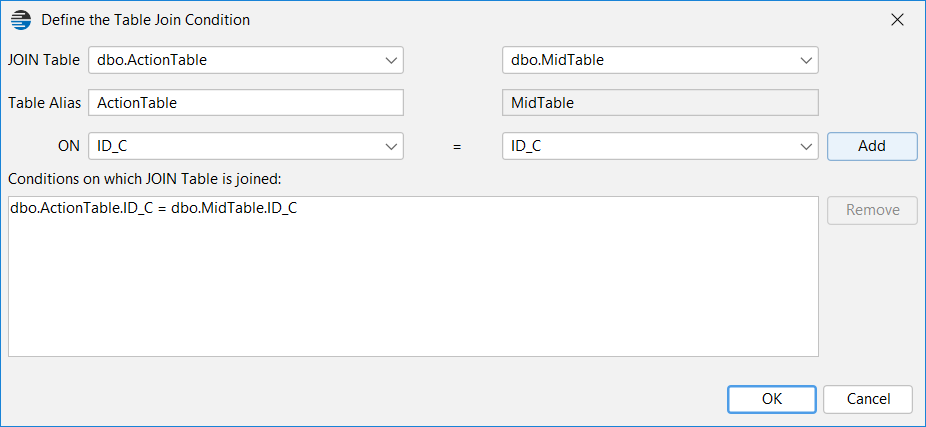This screenshot has width=926, height=427.
Task: Add the ON join condition
Action: (872, 146)
